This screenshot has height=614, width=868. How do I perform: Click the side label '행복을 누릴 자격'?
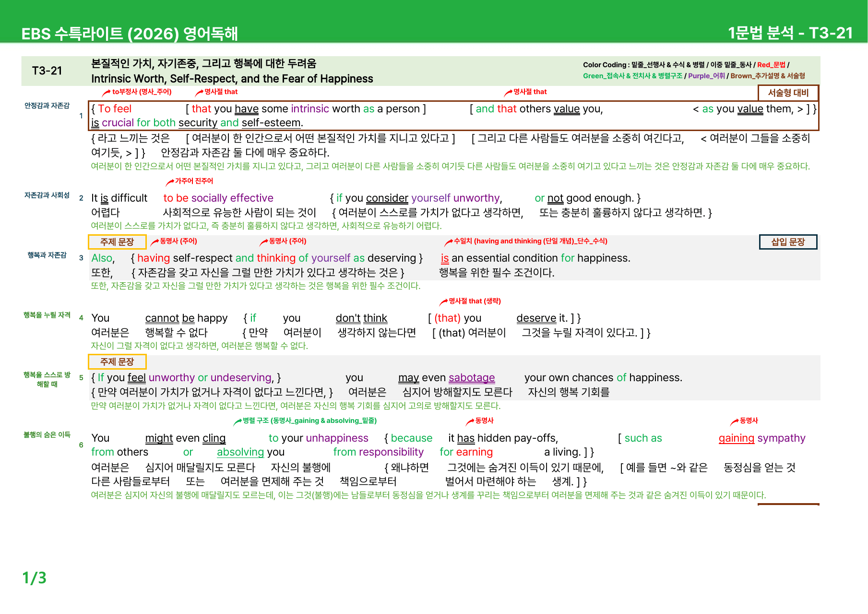tap(47, 315)
